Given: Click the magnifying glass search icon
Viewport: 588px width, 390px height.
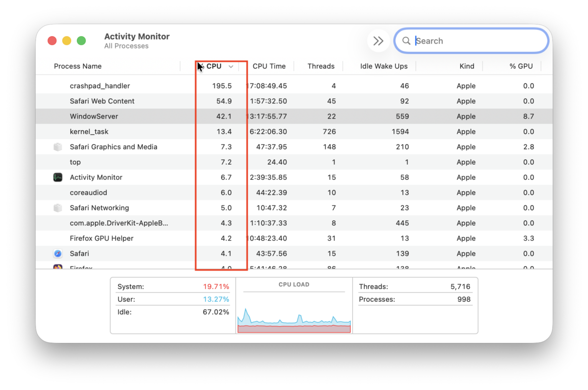Looking at the screenshot, I should pyautogui.click(x=406, y=41).
